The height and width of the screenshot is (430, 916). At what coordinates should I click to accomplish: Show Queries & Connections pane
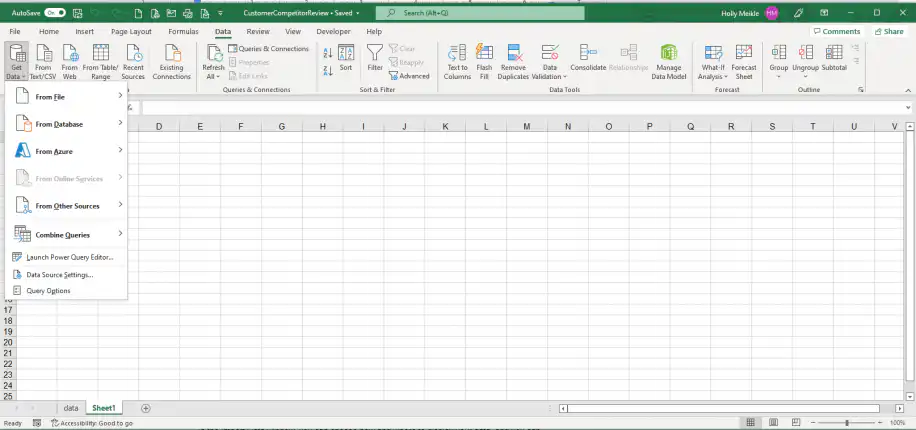coord(268,48)
